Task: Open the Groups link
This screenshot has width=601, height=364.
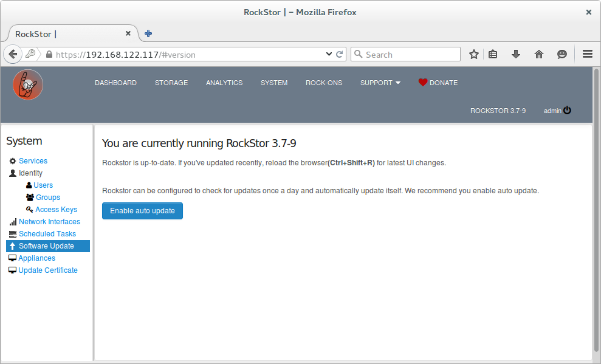Action: click(x=48, y=197)
